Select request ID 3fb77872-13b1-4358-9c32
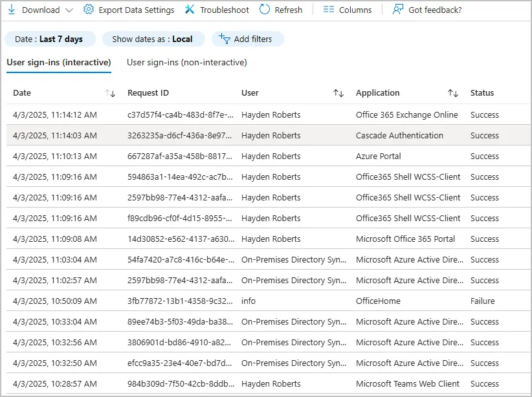This screenshot has width=532, height=397. coord(180,301)
